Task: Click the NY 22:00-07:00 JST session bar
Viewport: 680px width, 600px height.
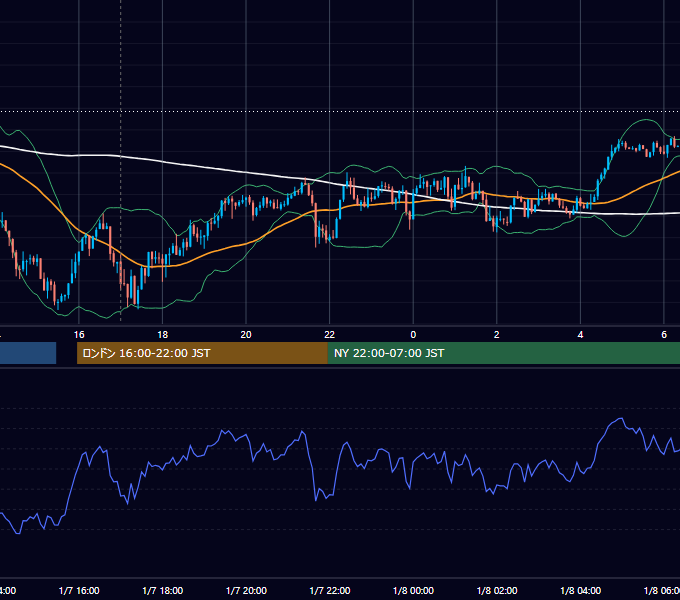Action: [504, 353]
